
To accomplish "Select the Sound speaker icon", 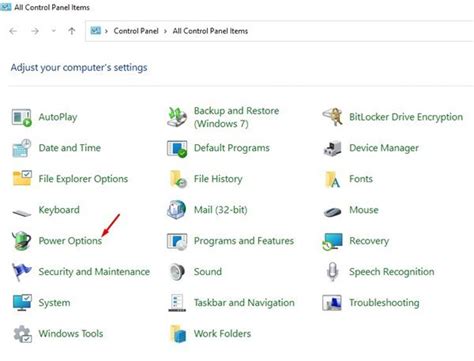I will pyautogui.click(x=177, y=272).
